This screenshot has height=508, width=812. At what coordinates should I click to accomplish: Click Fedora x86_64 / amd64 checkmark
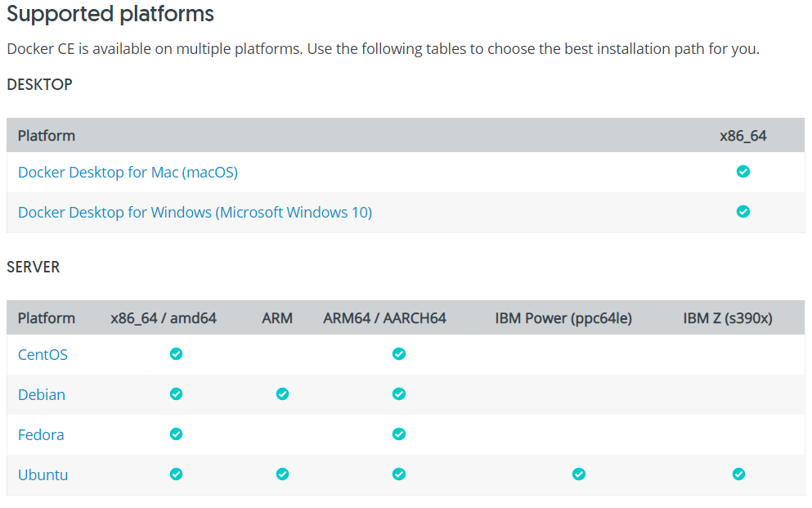176,434
